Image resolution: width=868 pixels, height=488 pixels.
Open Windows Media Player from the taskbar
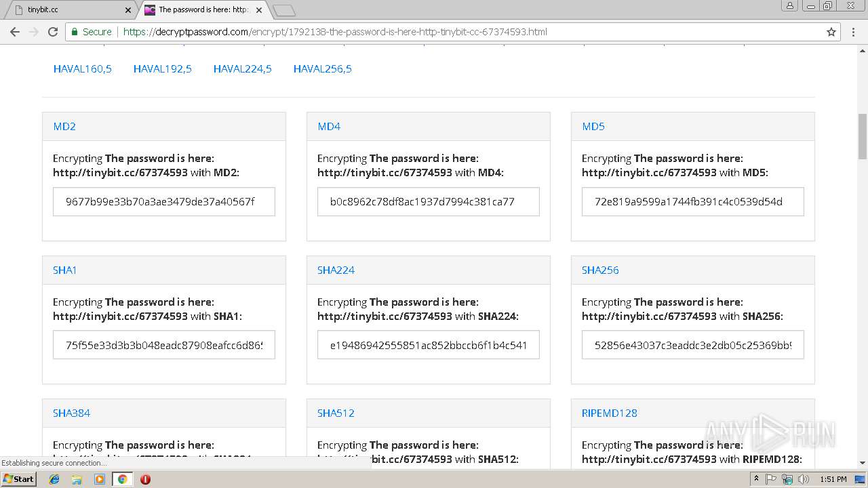tap(100, 479)
